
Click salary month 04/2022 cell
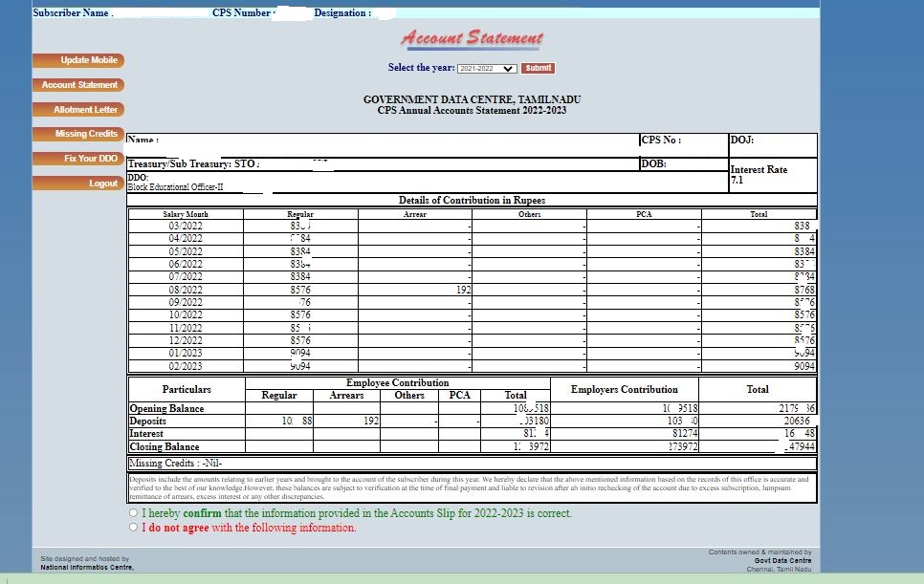[x=186, y=238]
